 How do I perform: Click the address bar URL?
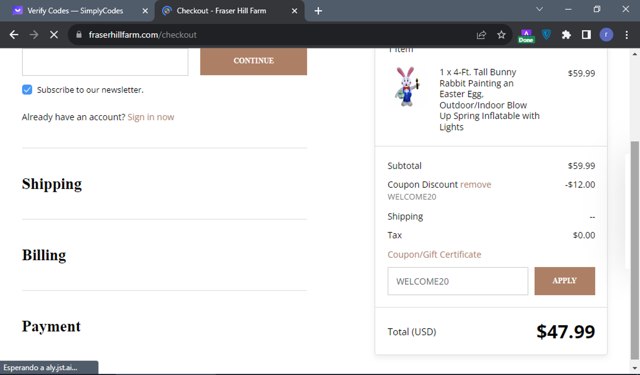pos(142,35)
